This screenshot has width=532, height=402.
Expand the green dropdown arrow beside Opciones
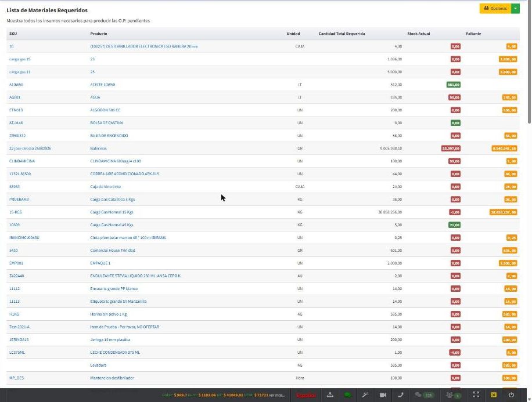[x=515, y=9]
